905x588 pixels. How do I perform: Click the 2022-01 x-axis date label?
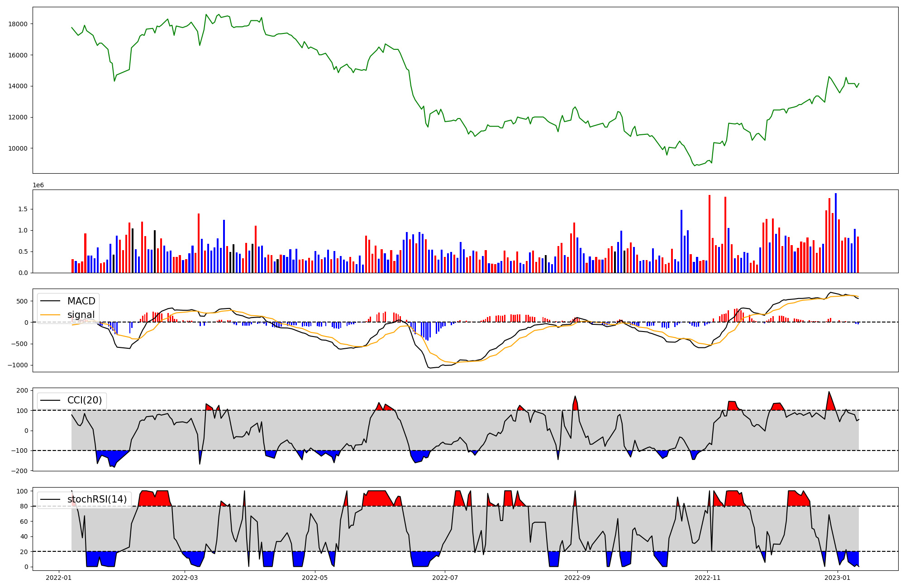tap(59, 578)
